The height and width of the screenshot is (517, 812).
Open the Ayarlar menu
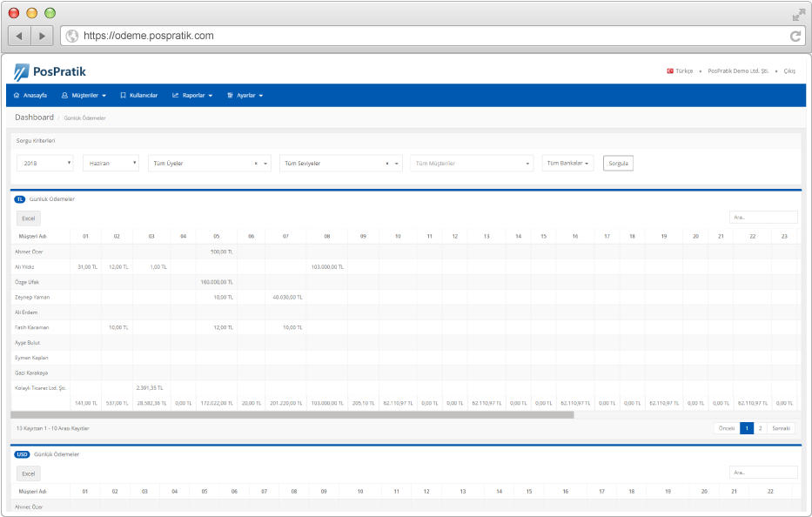245,96
